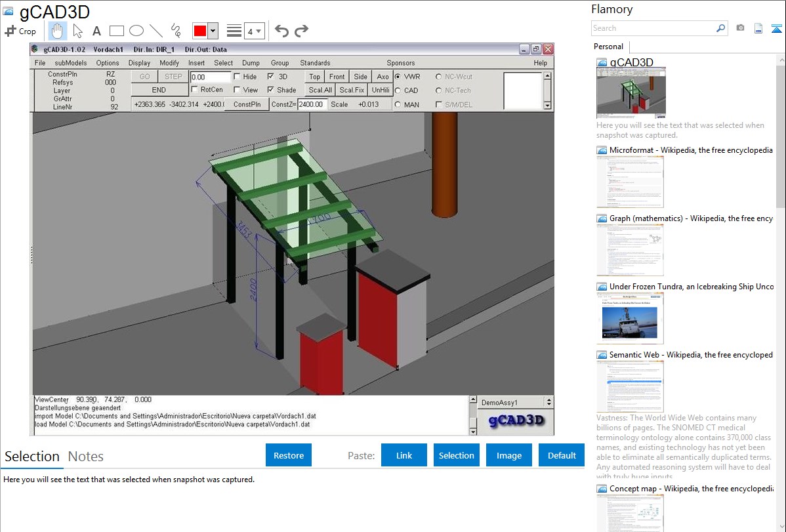Expand the DemoAssy1 combo box
Viewport: 786px width, 532px height.
pos(549,402)
